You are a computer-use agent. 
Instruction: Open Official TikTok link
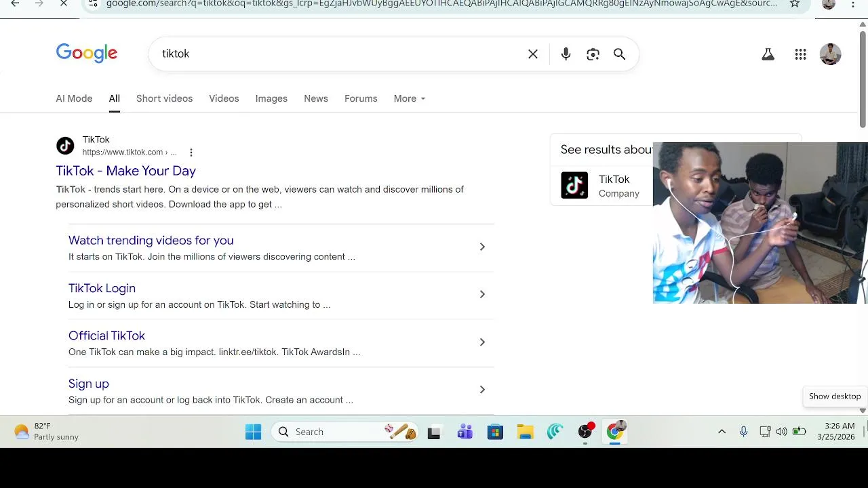click(x=106, y=335)
